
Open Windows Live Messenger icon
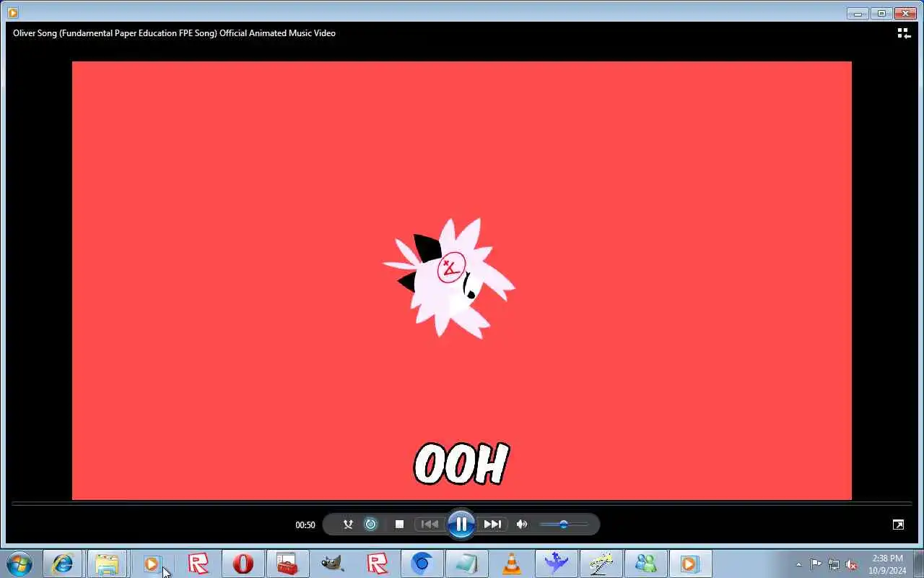pos(645,564)
